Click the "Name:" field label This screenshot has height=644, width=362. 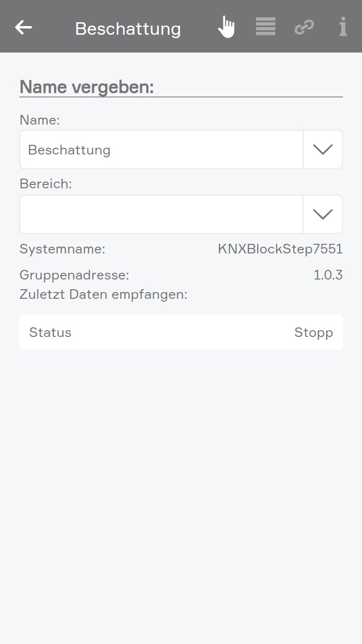[40, 120]
